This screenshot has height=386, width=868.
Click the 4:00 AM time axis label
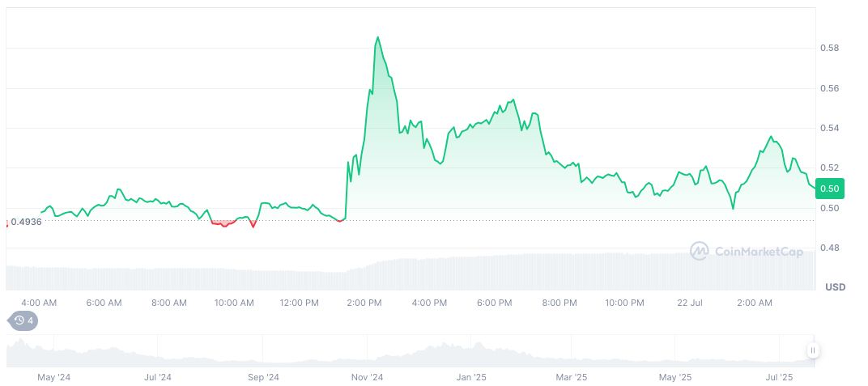[39, 303]
